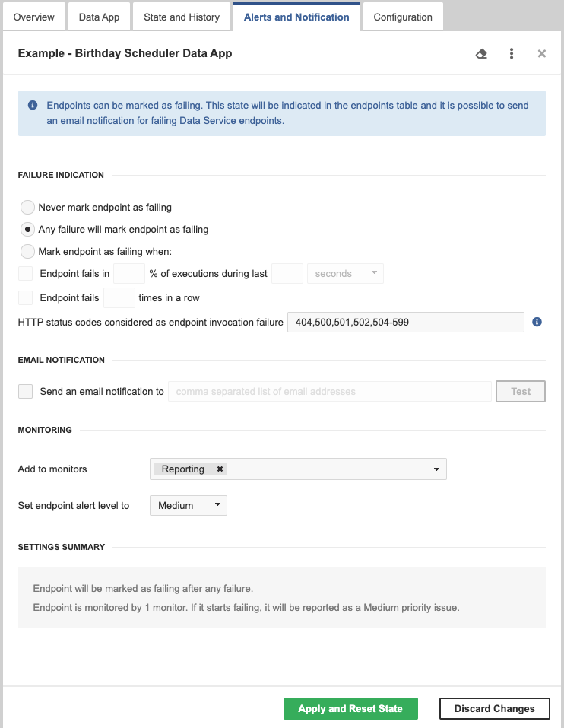This screenshot has width=564, height=728.
Task: Close the Birthday Scheduler dialog
Action: [x=541, y=53]
